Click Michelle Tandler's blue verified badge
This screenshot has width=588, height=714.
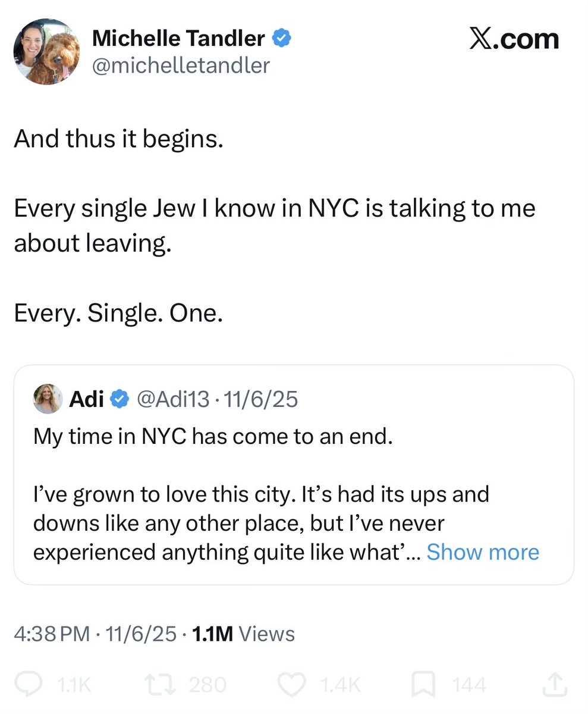click(281, 39)
